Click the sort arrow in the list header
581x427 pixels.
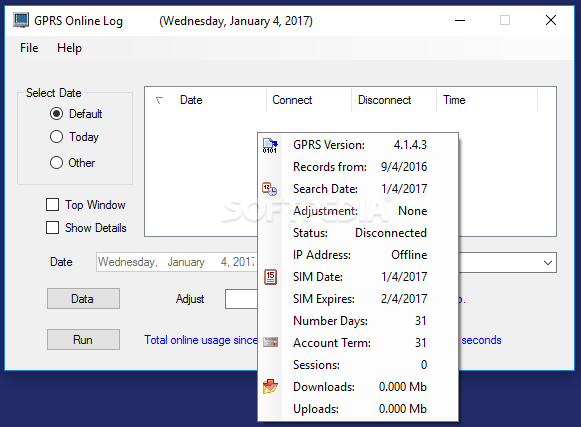pos(159,100)
